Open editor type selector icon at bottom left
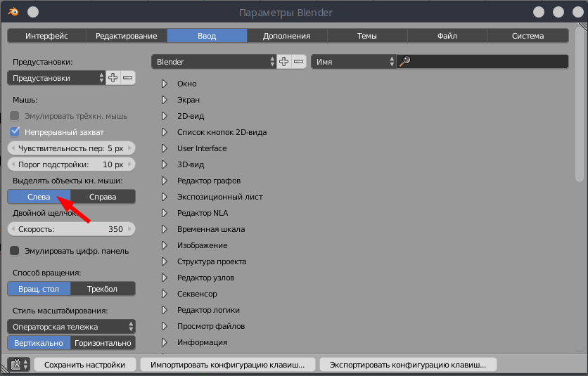The image size is (588, 376). (19, 364)
